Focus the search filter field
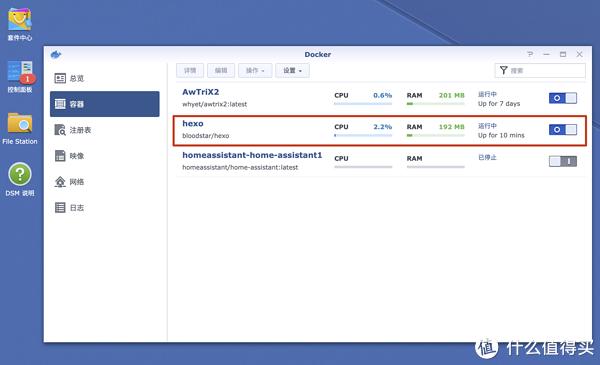This screenshot has height=365, width=600. tap(540, 70)
